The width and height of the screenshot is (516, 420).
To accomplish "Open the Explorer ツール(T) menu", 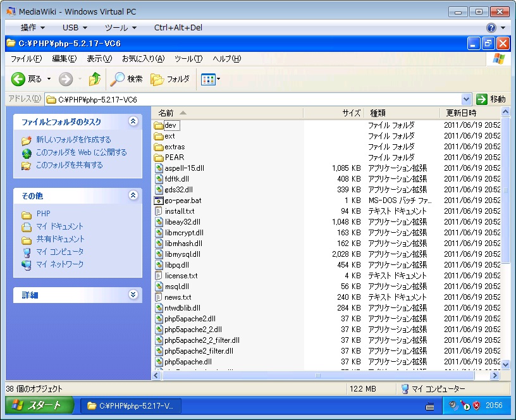I will [188, 59].
